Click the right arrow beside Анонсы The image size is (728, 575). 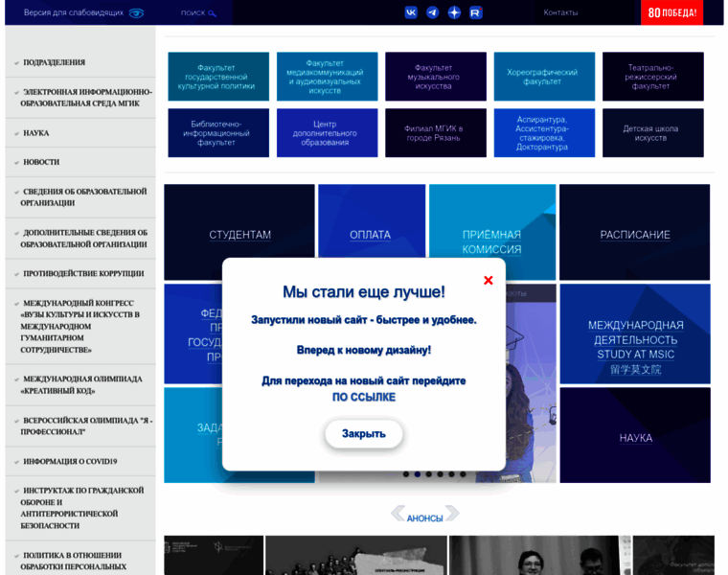(452, 514)
